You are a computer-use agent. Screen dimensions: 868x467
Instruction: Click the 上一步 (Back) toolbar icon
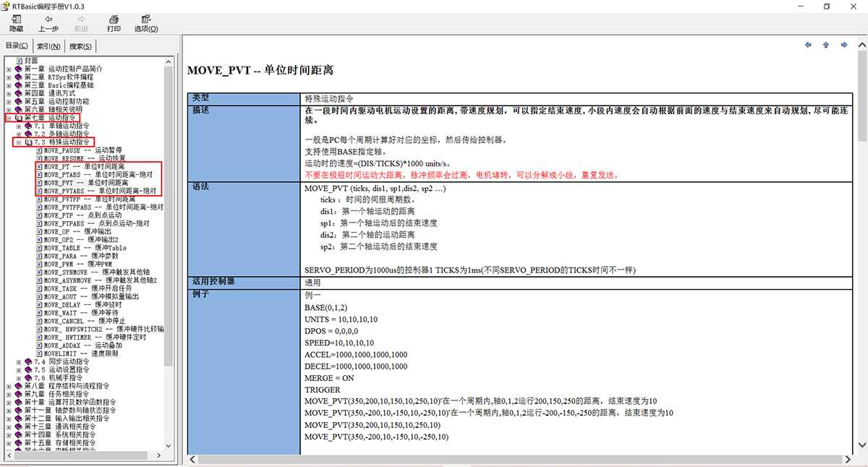pos(48,20)
